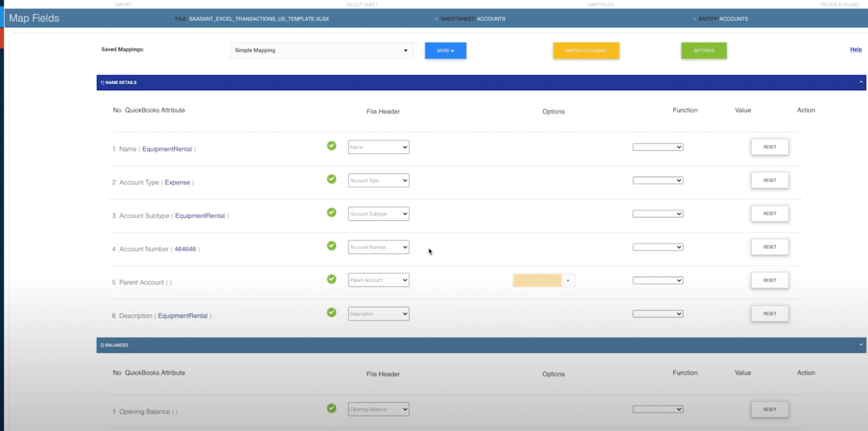Click the green checkmark for Parent Account

331,279
